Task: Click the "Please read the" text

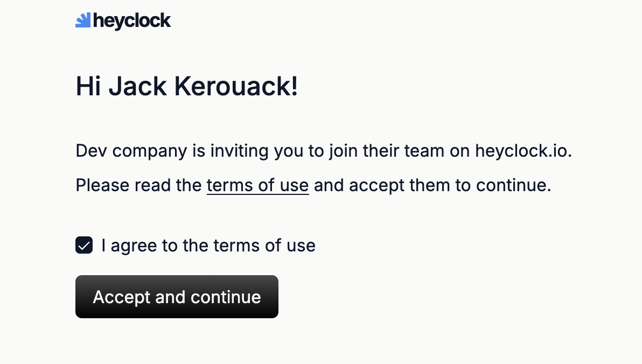Action: (x=138, y=185)
